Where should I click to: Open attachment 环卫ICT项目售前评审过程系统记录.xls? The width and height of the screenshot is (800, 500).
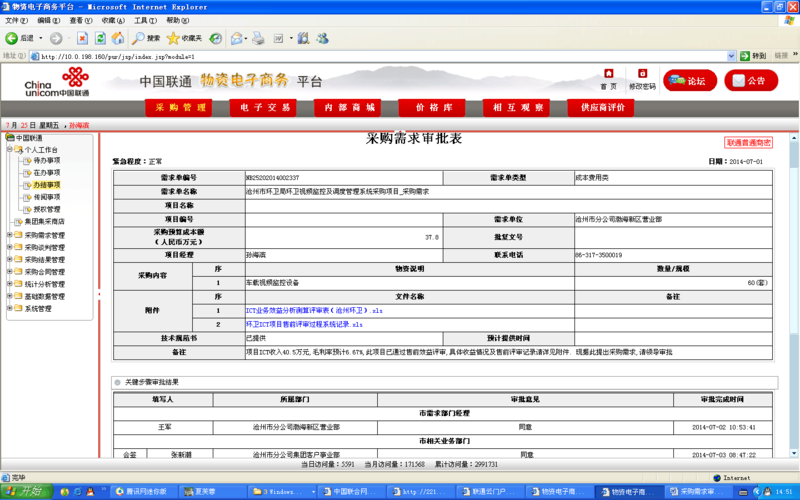pos(304,324)
